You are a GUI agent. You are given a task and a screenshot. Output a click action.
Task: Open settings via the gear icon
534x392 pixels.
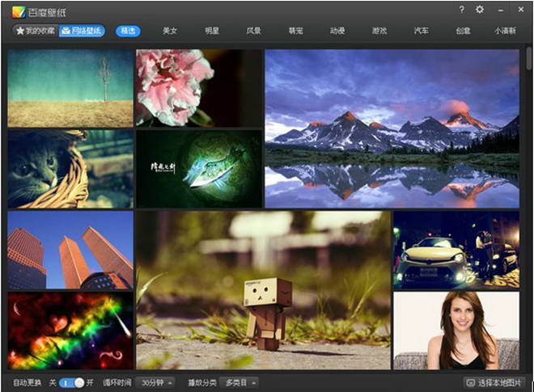tap(480, 10)
